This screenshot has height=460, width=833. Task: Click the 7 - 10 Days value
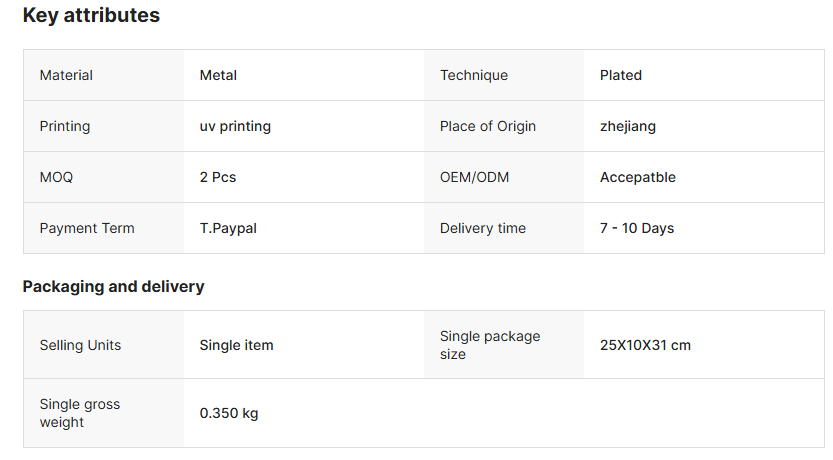tap(637, 228)
